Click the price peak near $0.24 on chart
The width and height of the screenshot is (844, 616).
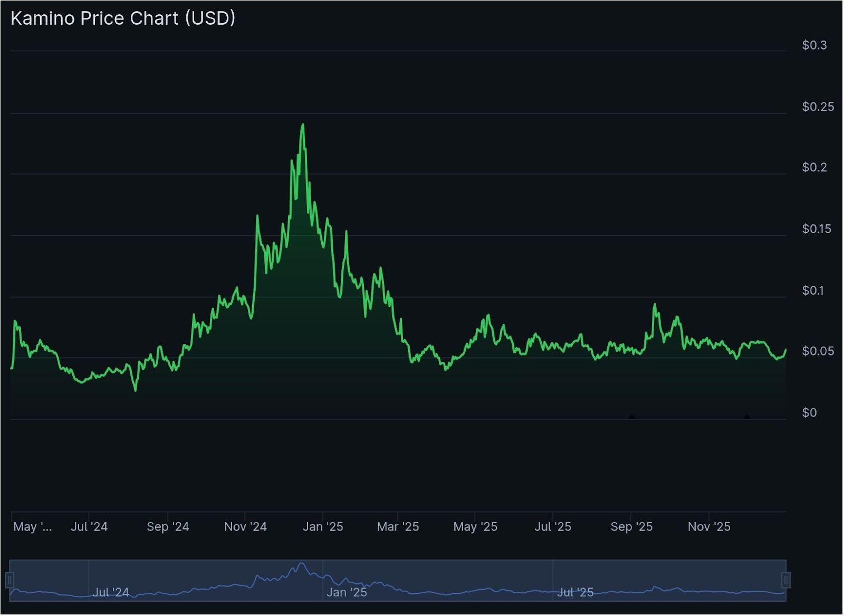303,125
